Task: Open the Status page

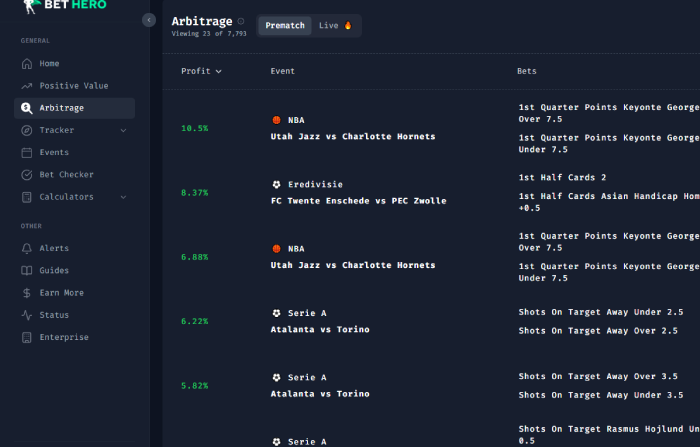Action: coord(75,315)
